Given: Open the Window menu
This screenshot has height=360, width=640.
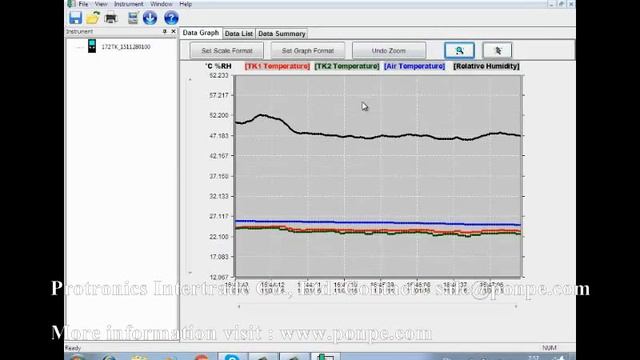Looking at the screenshot, I should pyautogui.click(x=161, y=4).
